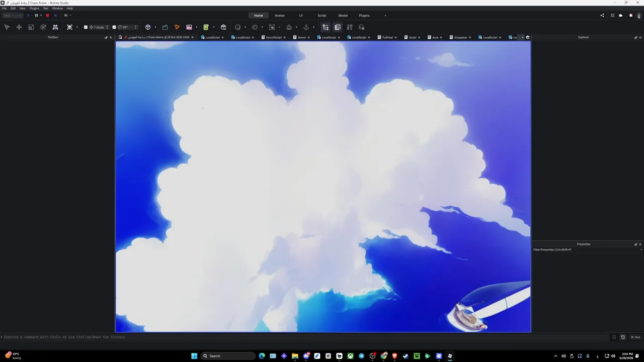Switch to the Avatar ribbon tab

(280, 16)
